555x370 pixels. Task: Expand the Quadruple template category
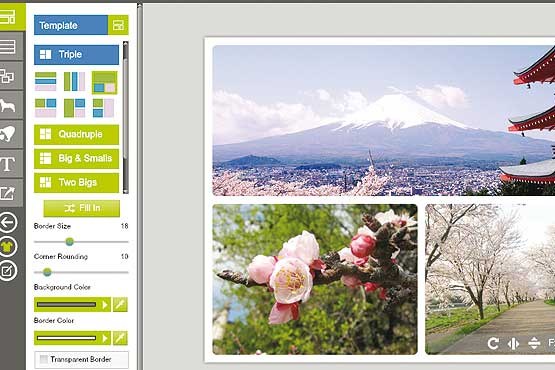click(76, 135)
